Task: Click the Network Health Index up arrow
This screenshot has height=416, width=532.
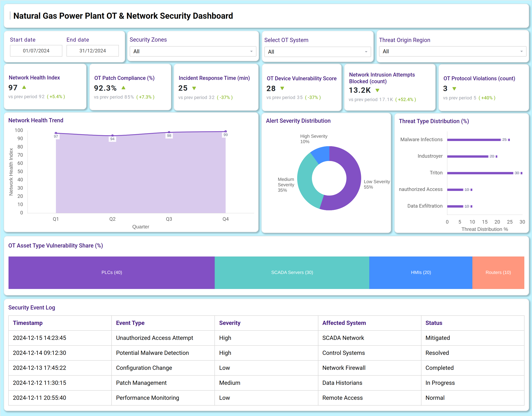Action: [x=24, y=87]
